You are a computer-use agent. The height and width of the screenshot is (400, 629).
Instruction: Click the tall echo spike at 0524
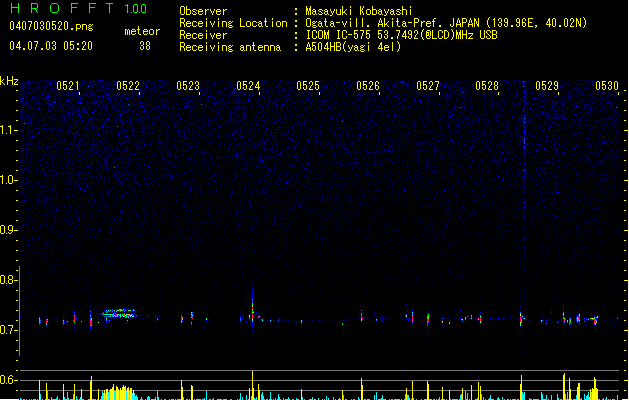[252, 309]
